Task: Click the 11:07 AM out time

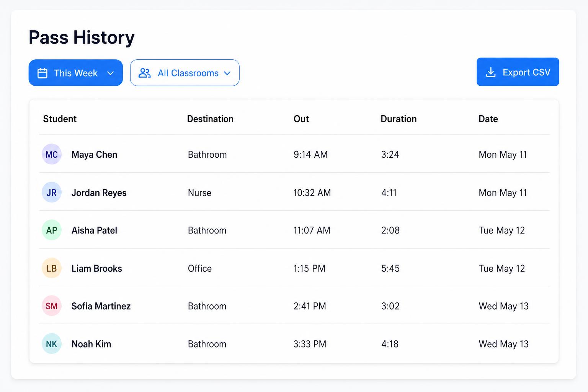Action: pyautogui.click(x=312, y=230)
